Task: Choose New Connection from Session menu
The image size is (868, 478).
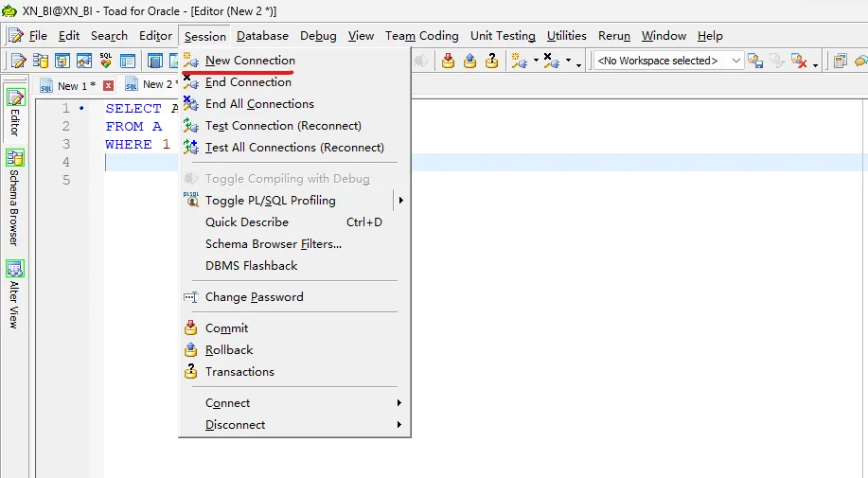Action: point(250,61)
